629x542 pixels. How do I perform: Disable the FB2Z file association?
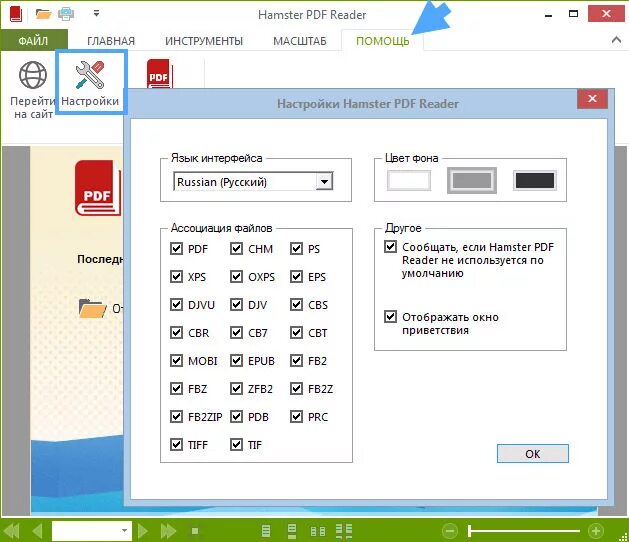[296, 389]
